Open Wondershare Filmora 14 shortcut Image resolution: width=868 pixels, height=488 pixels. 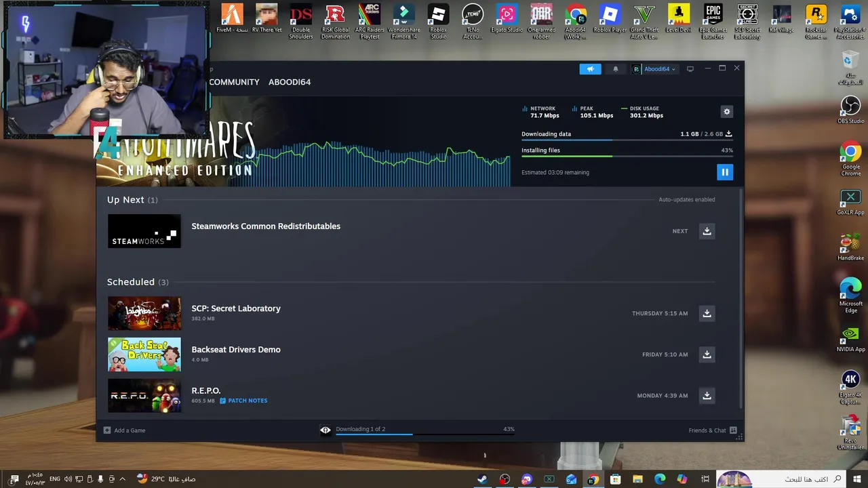point(404,22)
